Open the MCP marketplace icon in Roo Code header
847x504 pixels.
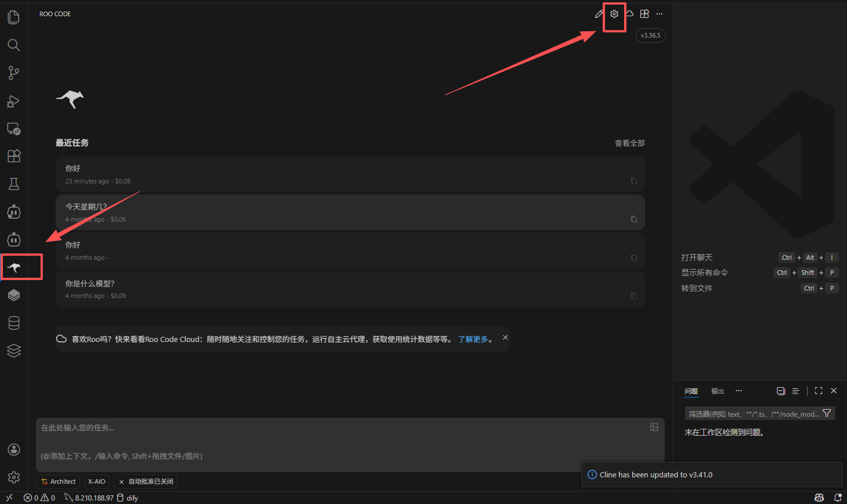(644, 13)
